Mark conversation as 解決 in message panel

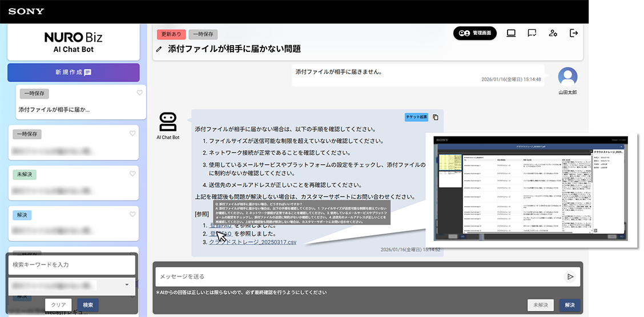click(570, 305)
